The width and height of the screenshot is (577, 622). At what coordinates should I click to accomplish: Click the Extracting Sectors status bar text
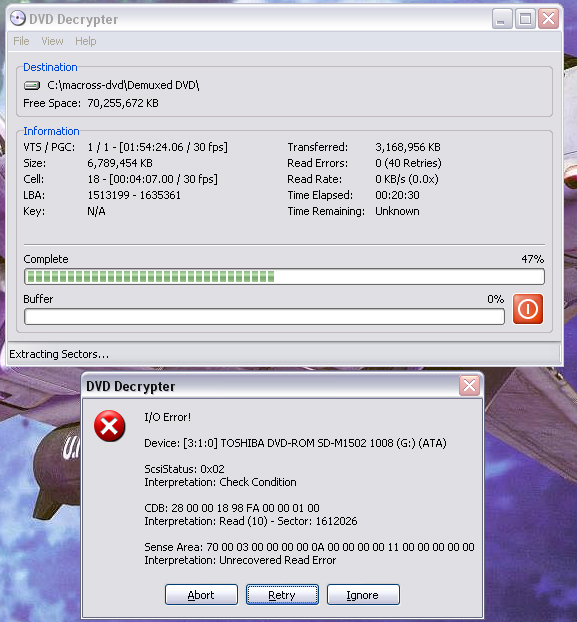pos(59,354)
